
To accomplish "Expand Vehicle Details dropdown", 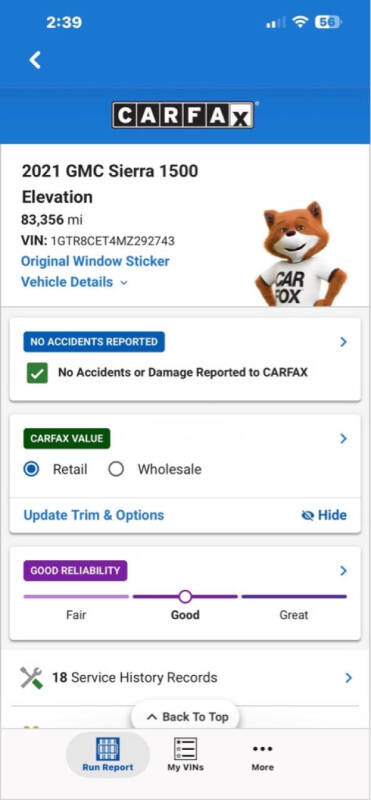I will [75, 282].
